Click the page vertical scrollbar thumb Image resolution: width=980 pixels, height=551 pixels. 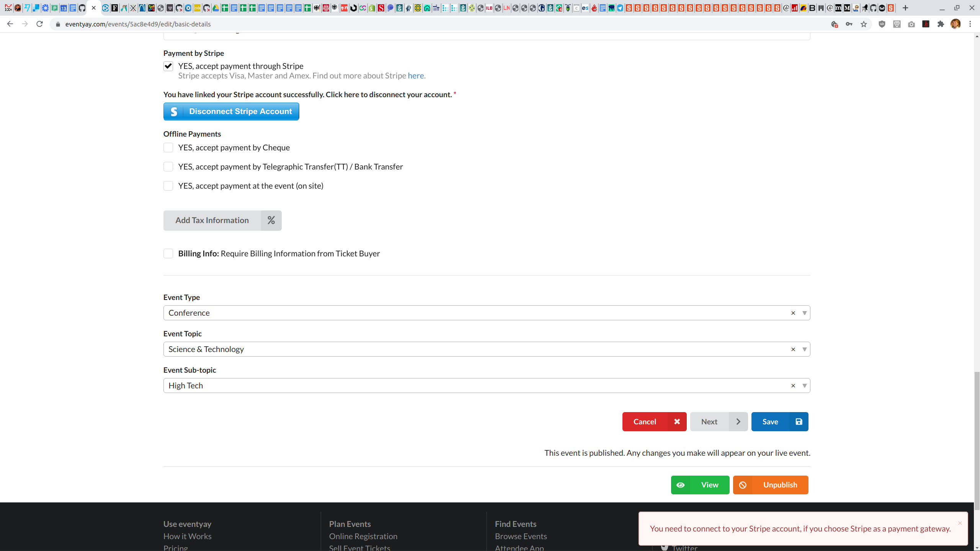(x=977, y=440)
